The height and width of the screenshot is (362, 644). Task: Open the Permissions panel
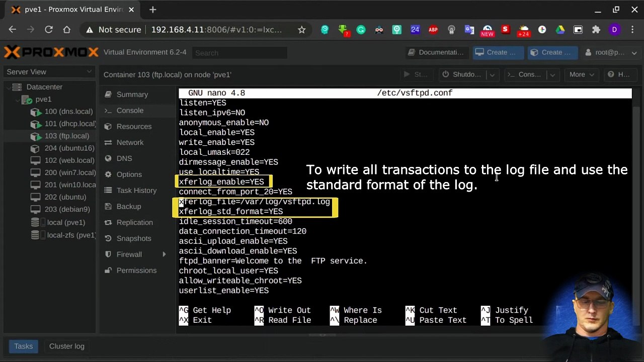pos(136,270)
